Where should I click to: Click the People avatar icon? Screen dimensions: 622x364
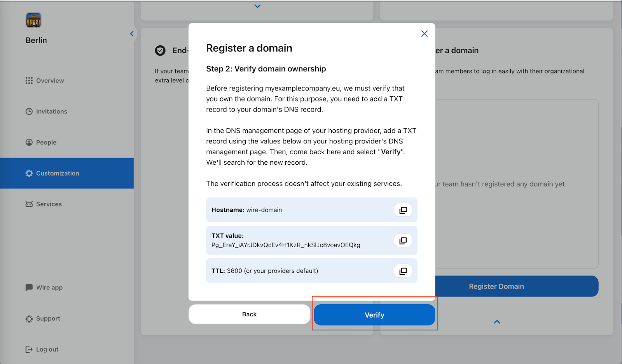click(29, 142)
